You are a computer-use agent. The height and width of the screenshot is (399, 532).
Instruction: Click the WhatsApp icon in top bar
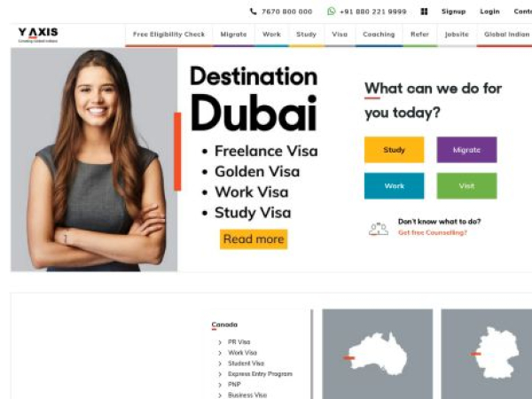click(x=331, y=12)
